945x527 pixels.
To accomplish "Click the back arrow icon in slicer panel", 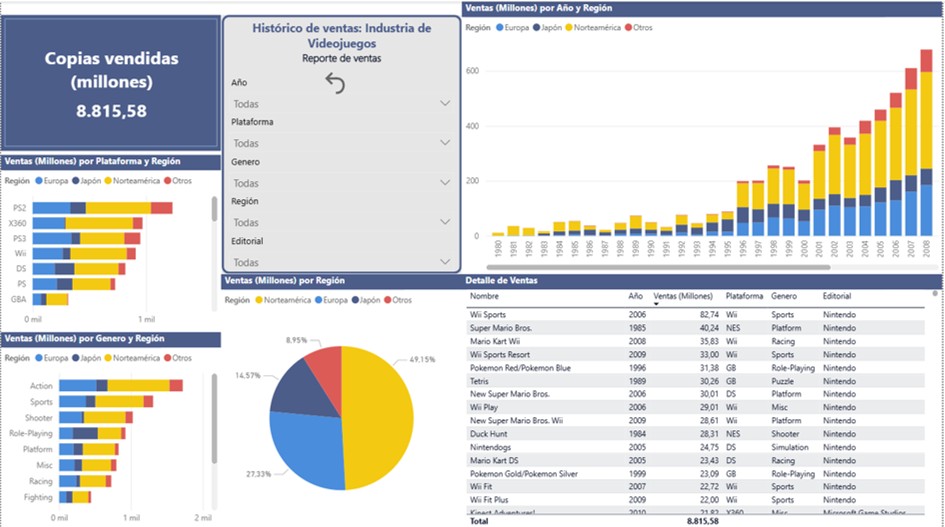I will point(336,85).
